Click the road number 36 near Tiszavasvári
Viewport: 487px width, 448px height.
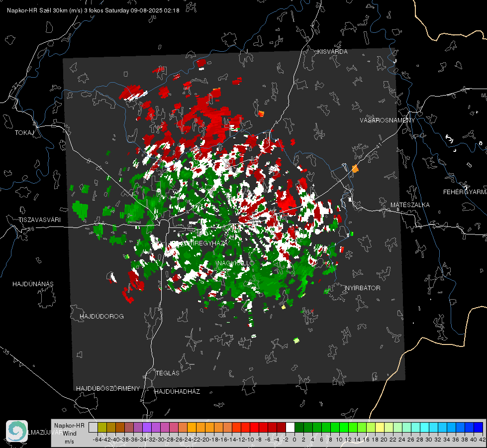31,229
